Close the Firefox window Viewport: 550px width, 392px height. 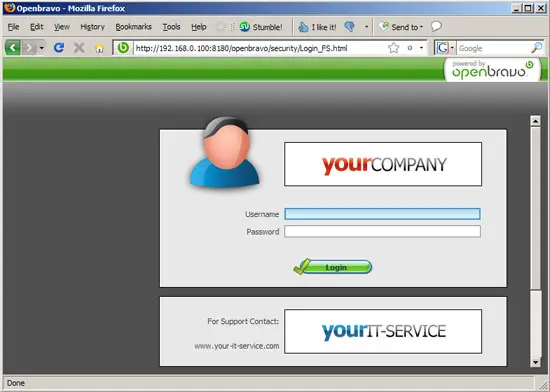tap(541, 8)
